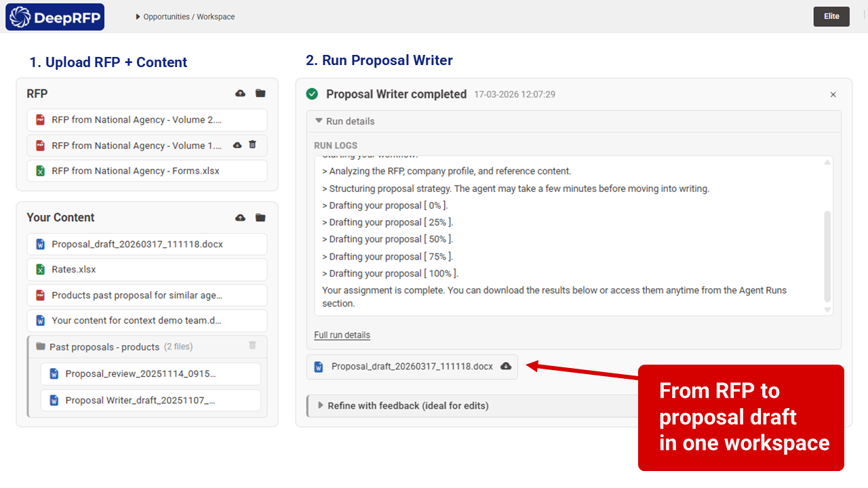Click PDF icon of RFP Volume 2
Screen dimensions: 868x488
tap(40, 120)
